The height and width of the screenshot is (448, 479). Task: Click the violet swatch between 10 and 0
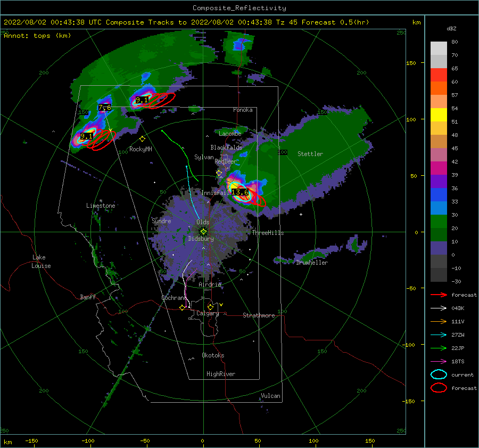(439, 248)
